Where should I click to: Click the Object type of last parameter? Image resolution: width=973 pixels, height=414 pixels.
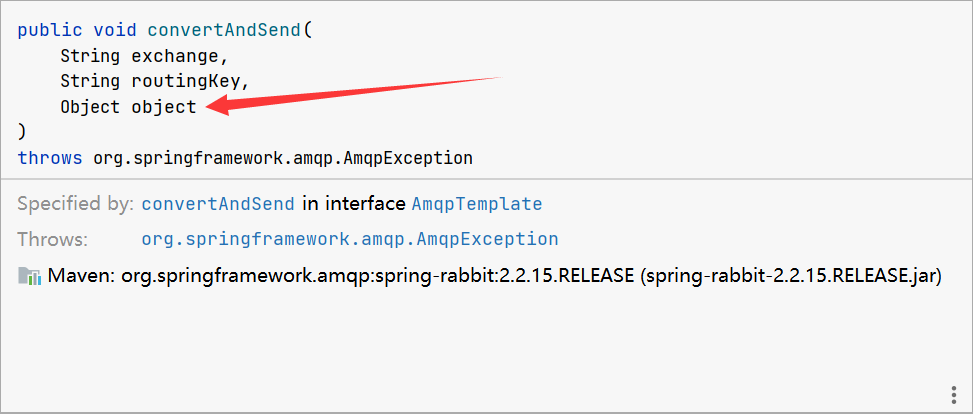(x=90, y=107)
